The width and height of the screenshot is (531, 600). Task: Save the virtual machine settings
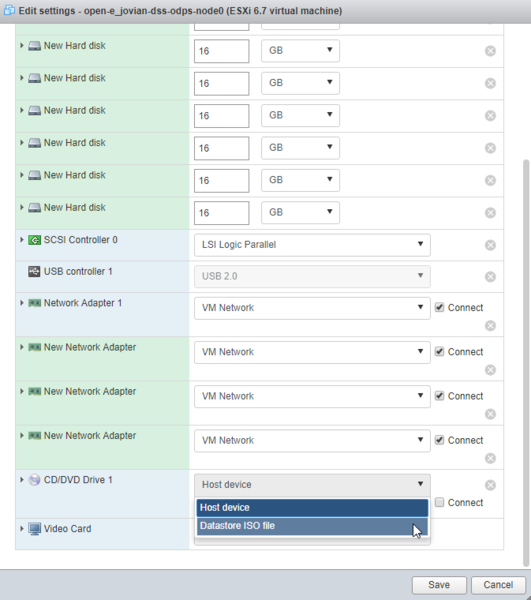[x=439, y=585]
